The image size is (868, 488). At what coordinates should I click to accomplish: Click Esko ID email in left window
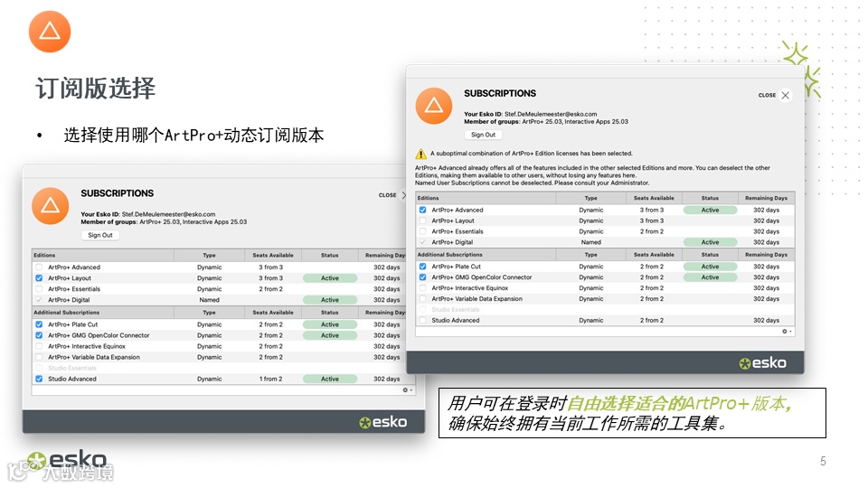pyautogui.click(x=168, y=214)
